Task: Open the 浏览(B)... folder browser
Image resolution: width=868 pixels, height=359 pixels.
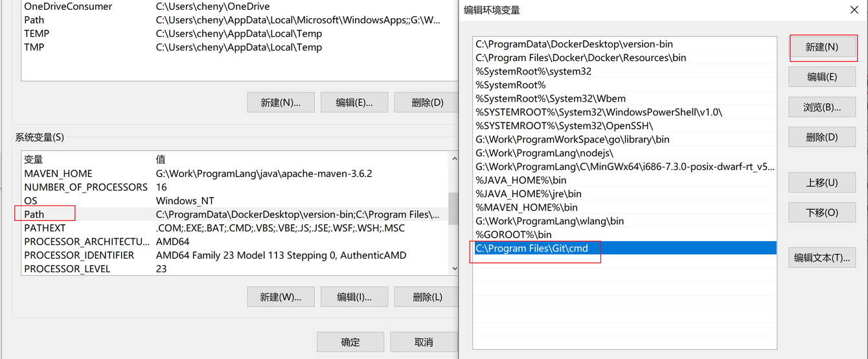Action: [822, 107]
